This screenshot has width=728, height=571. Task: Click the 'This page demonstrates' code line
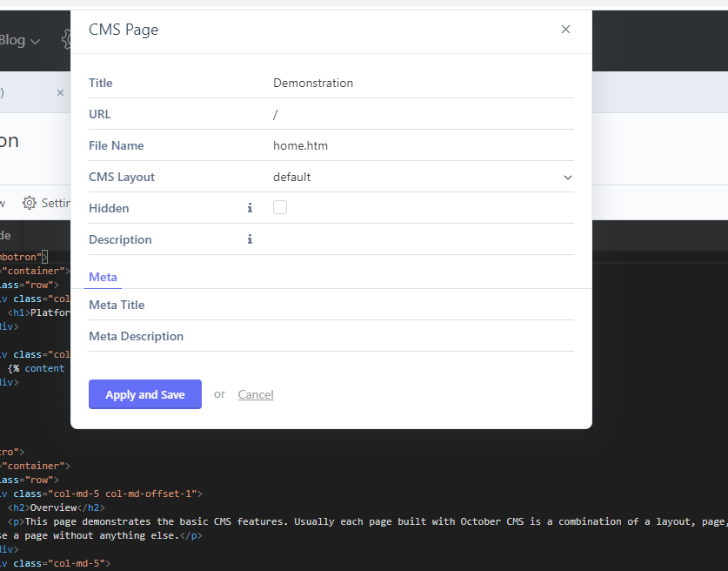point(368,521)
